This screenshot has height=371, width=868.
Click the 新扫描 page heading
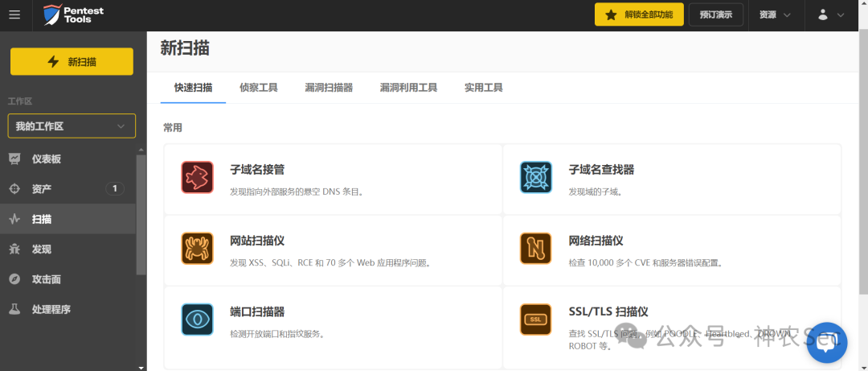click(185, 47)
